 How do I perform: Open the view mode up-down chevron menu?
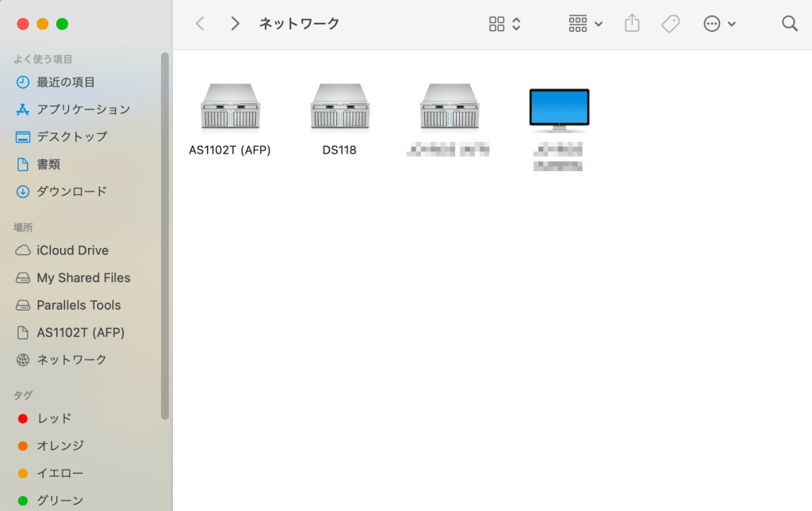516,24
